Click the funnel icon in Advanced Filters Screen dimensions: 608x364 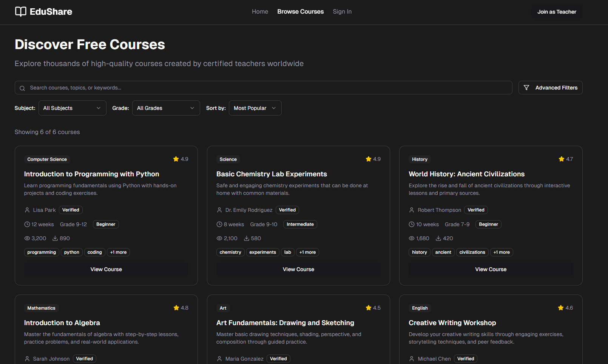pos(526,88)
